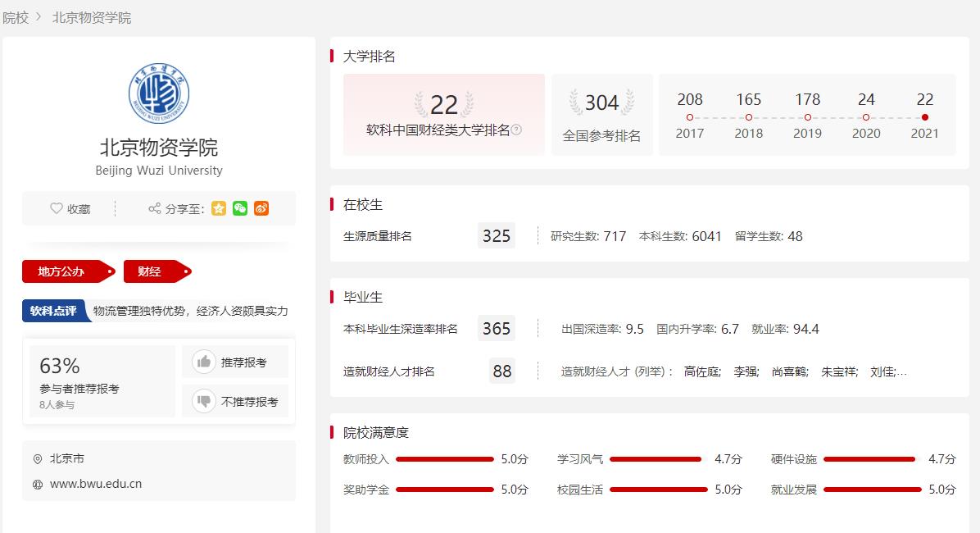This screenshot has height=533, width=980.
Task: Select the 2017 ranking timeline point
Action: click(x=690, y=117)
